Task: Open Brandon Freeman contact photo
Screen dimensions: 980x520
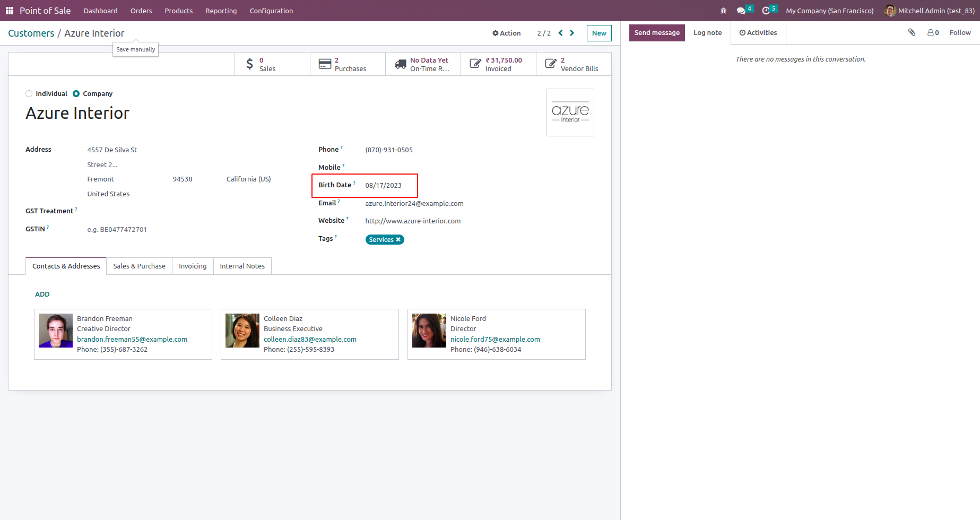Action: point(56,331)
